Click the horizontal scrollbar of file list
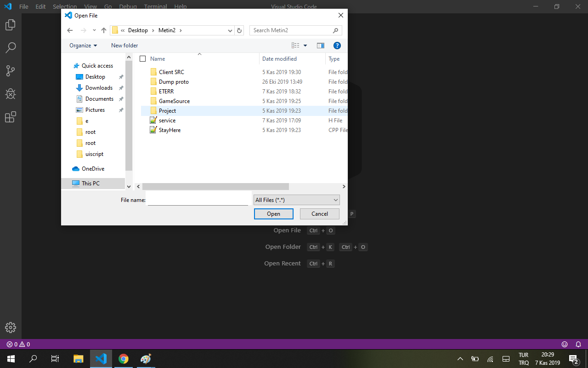The image size is (588, 368). pos(215,187)
